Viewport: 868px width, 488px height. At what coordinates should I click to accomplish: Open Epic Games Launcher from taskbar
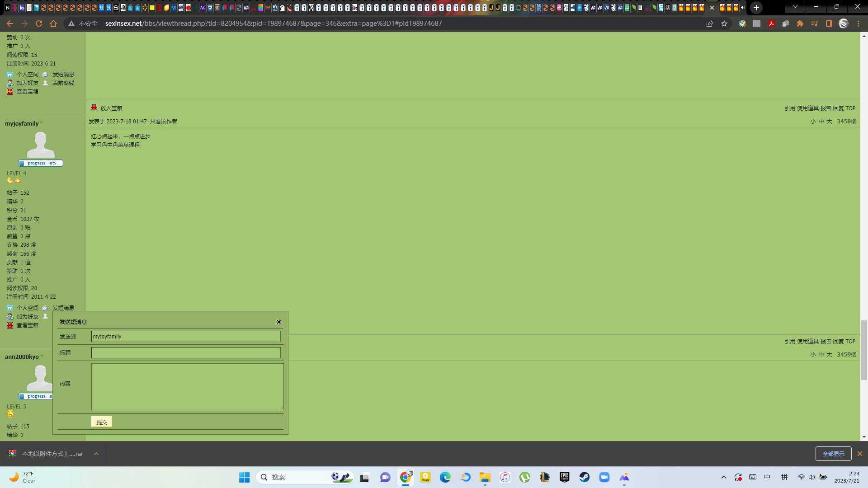tap(565, 477)
